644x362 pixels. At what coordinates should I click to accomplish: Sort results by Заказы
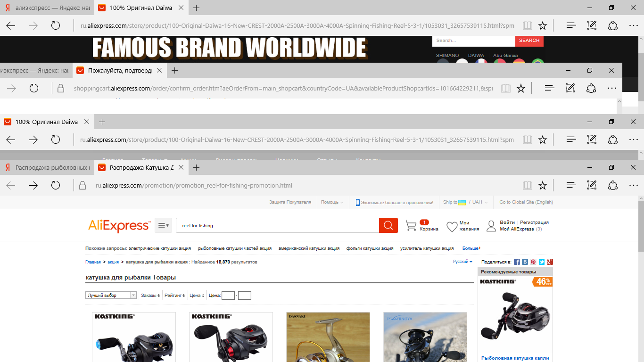coord(150,296)
